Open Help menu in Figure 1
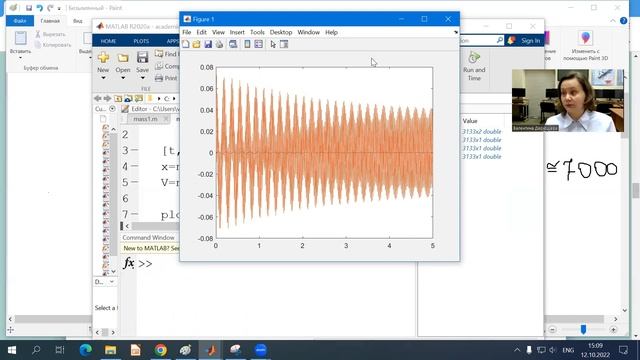 tap(331, 32)
